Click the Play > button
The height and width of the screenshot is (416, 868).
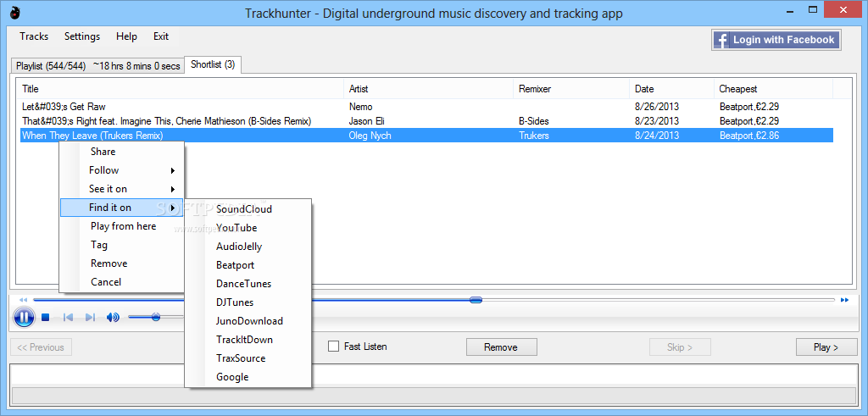(x=826, y=347)
